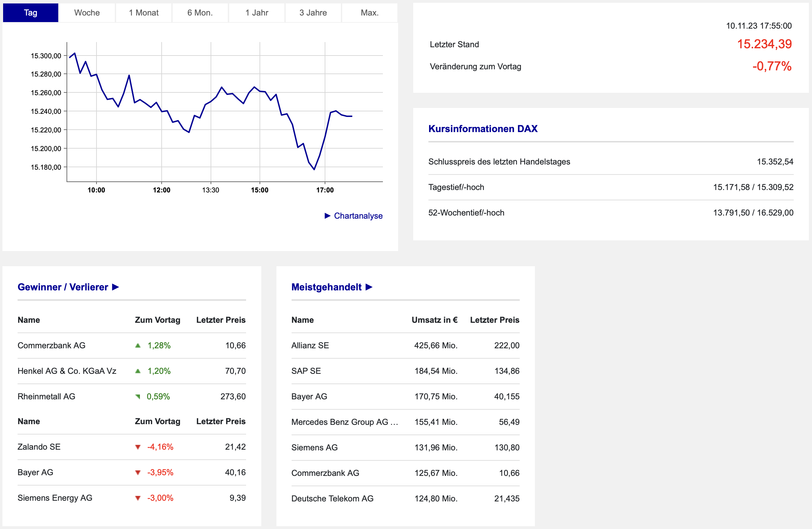Click Allianz SE in most traded list
Screen dimensions: 812x529
[x=310, y=346]
